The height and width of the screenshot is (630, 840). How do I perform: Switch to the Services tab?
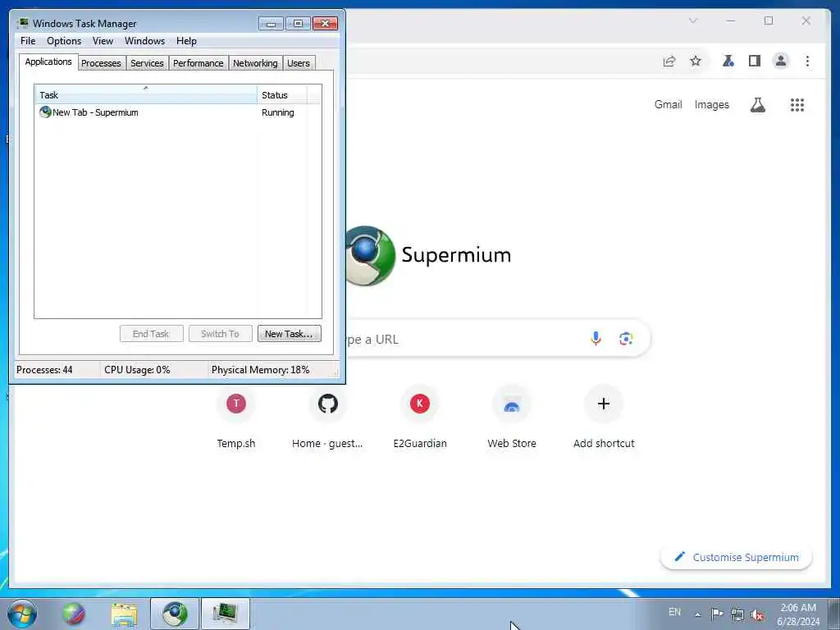coord(147,63)
